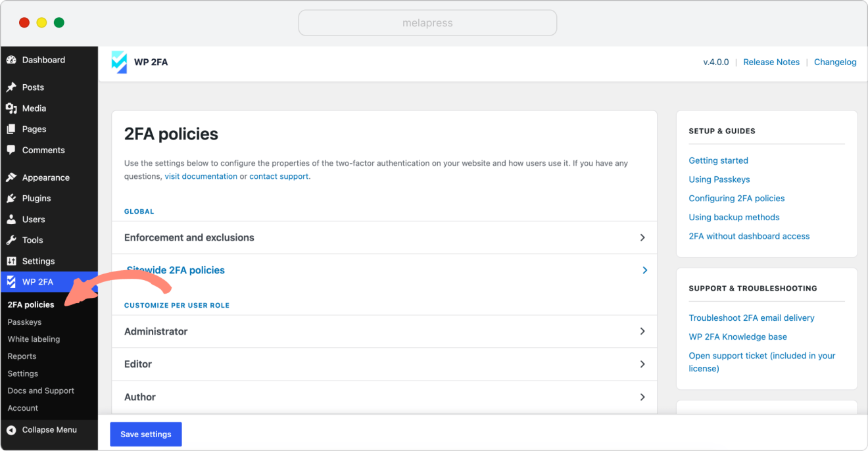Open White labeling submenu item
The width and height of the screenshot is (868, 451).
point(34,339)
